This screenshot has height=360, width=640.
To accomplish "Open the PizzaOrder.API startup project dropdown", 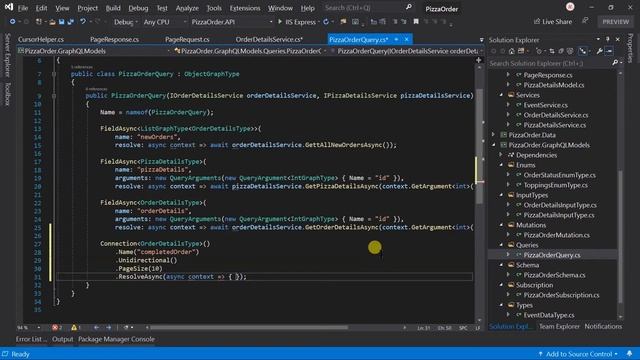I will point(231,22).
